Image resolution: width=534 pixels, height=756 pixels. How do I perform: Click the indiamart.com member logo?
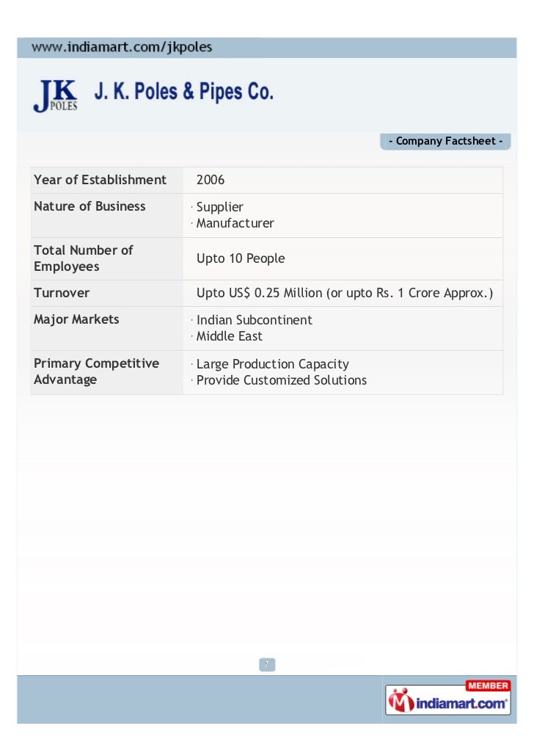447,699
